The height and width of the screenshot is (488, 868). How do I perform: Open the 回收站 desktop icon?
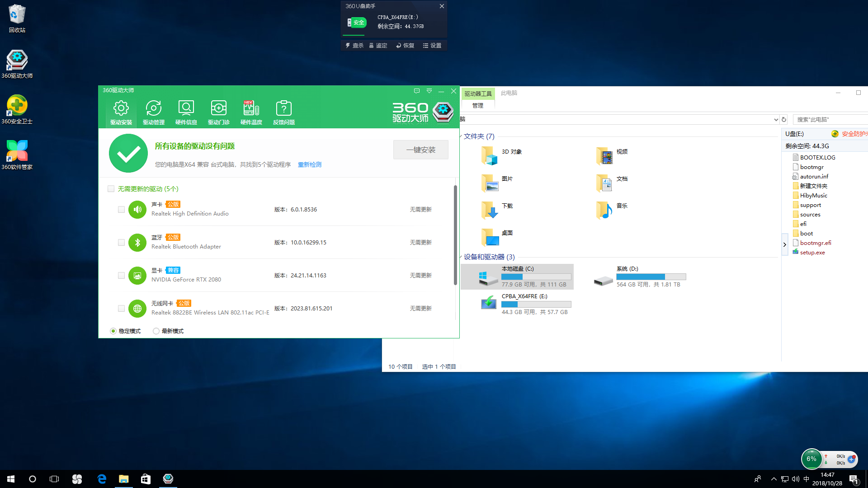(17, 19)
